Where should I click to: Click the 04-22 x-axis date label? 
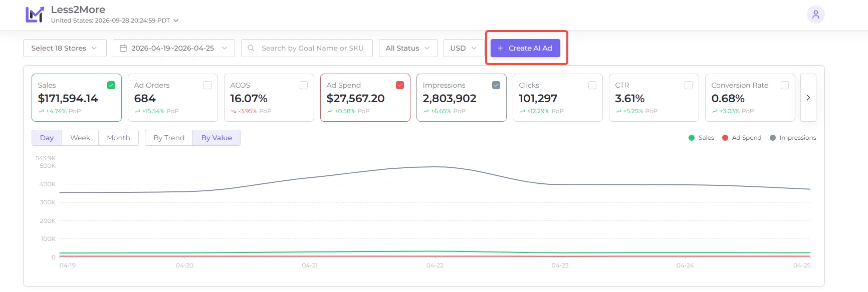(435, 265)
